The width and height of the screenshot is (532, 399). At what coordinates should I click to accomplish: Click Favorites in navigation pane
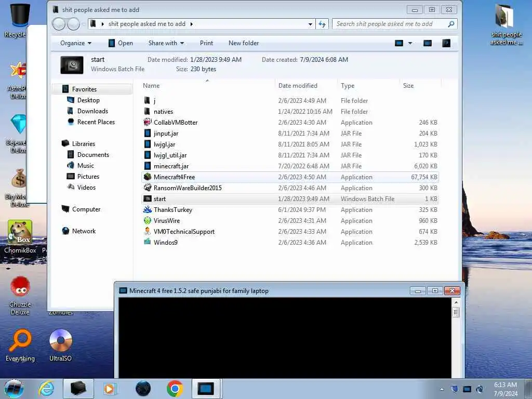click(x=84, y=89)
